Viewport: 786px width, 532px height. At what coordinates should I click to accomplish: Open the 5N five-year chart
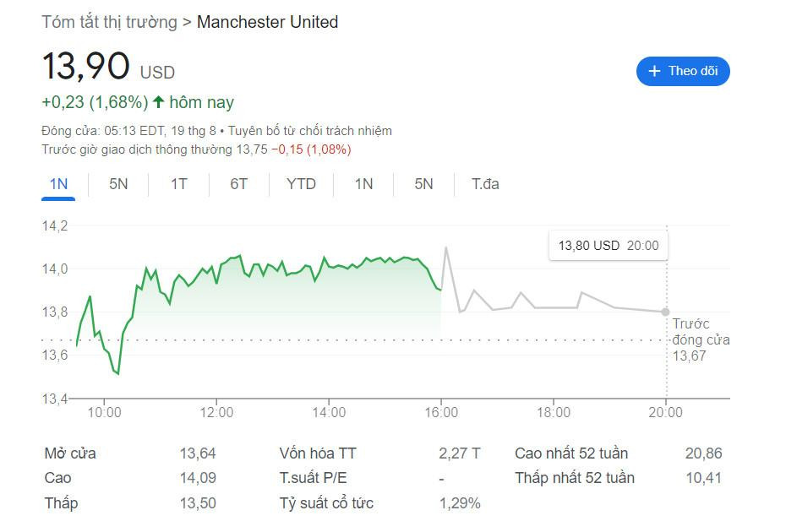click(x=423, y=183)
